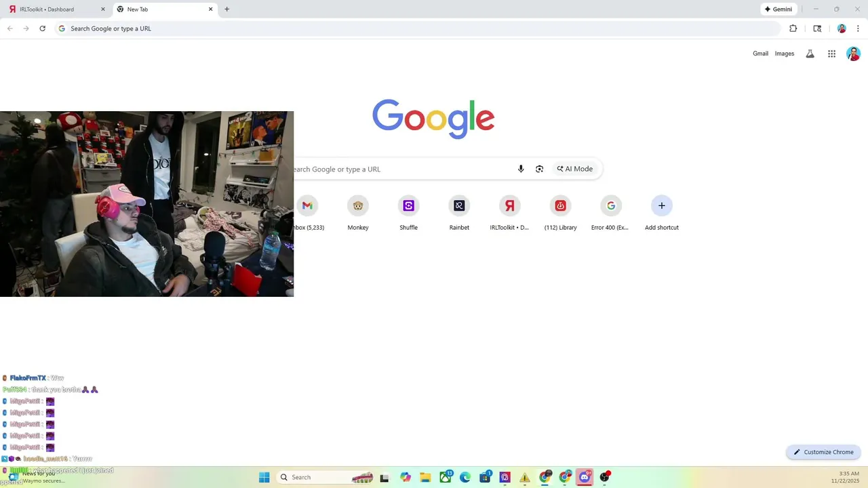Open Copilot from the taskbar
This screenshot has height=488, width=868.
(x=406, y=477)
